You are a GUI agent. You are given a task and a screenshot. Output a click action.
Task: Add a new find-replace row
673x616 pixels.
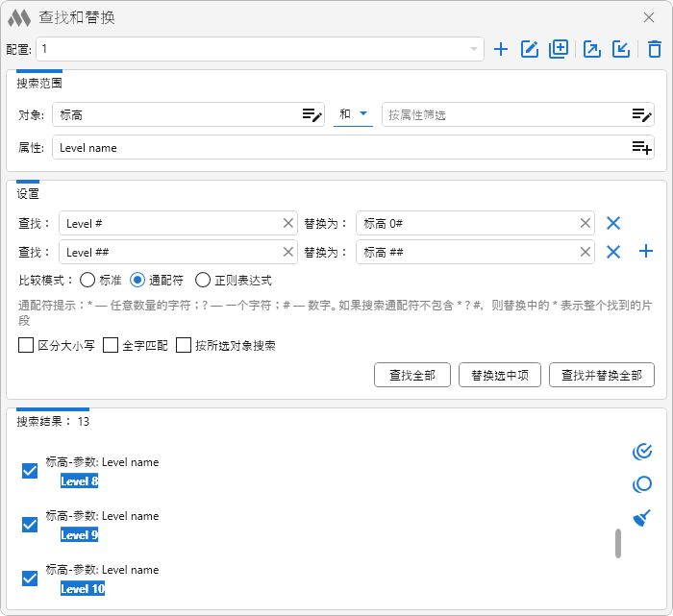(646, 252)
